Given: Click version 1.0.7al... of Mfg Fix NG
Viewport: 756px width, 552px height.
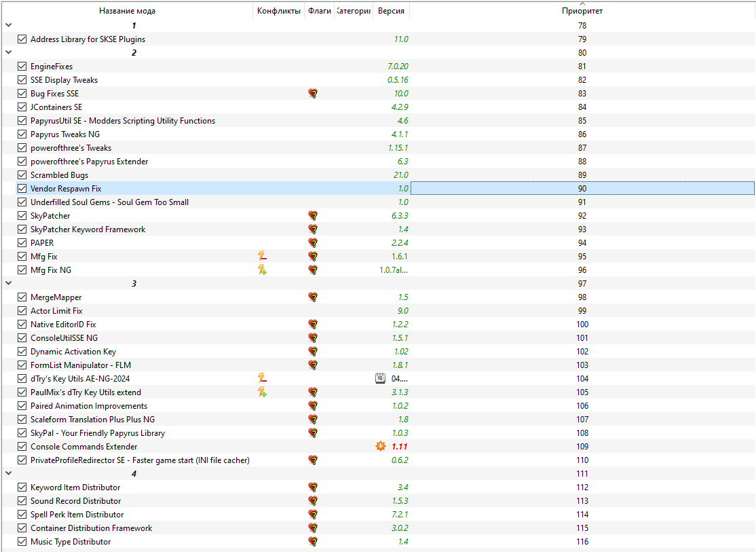Looking at the screenshot, I should (x=394, y=270).
